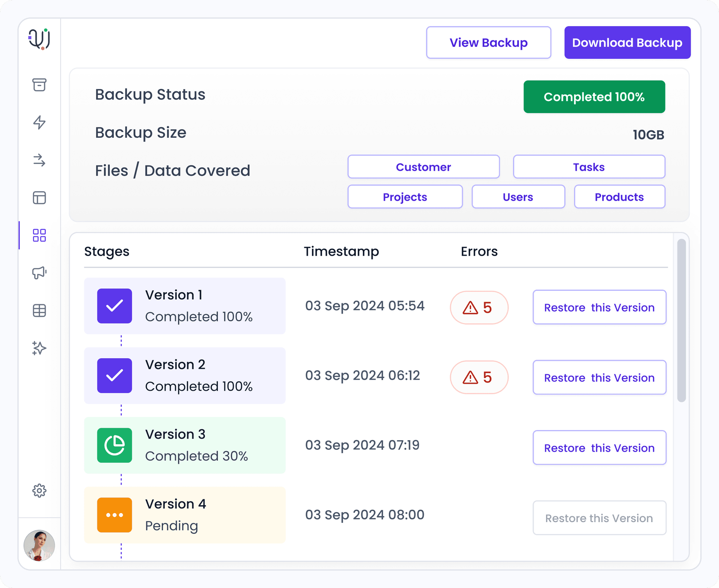Select the Customer data coverage filter

point(423,167)
